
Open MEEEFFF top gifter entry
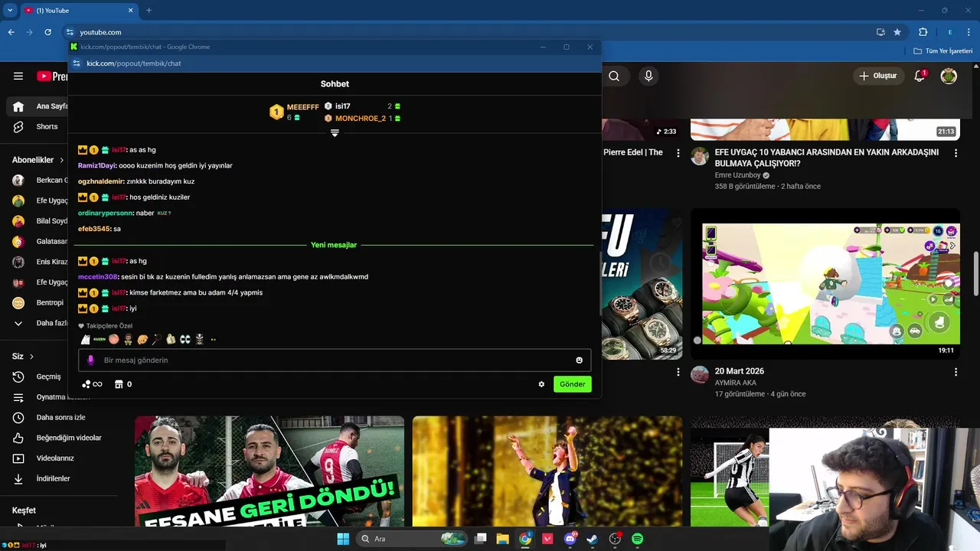point(295,112)
